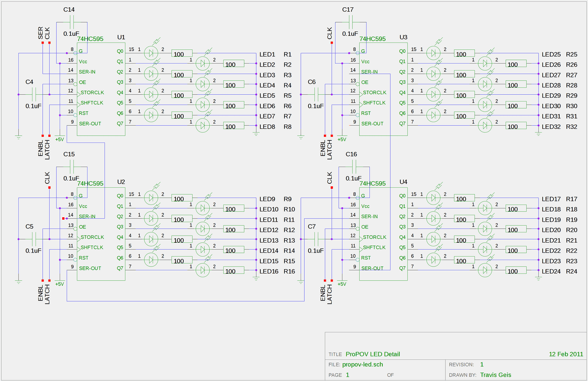Select the SER-OUT pin label on U2

click(91, 268)
